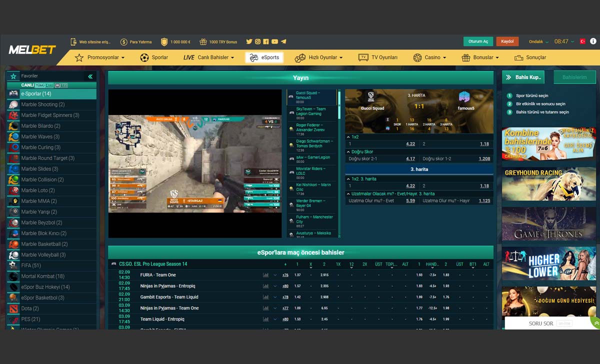Collapse the Doğru Skor market section
Screen dimensions: 600x364
click(348, 151)
